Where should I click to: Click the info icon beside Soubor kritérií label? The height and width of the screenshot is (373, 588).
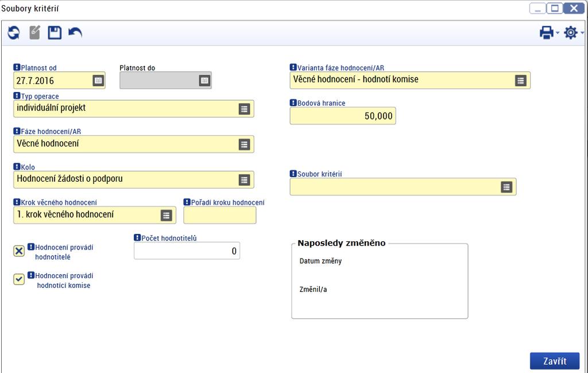click(293, 174)
